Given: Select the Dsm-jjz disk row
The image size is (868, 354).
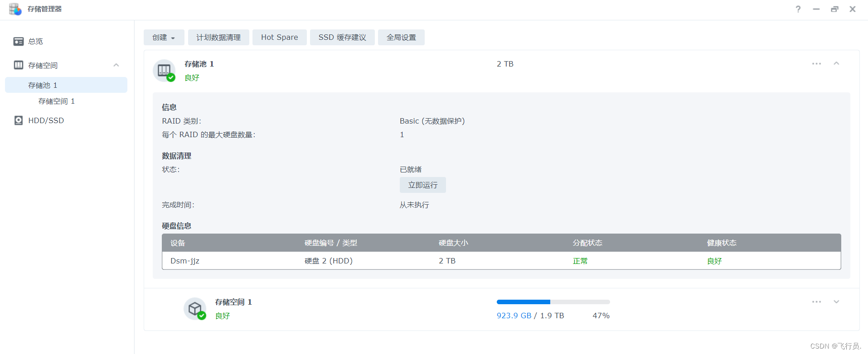Looking at the screenshot, I should 501,261.
